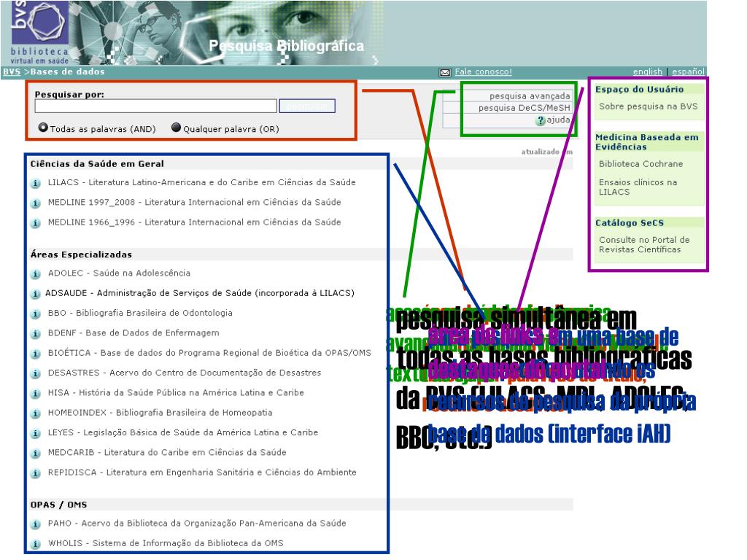The image size is (747, 560).
Task: Open LILACS Literatura Latino-Americana database
Action: [201, 182]
